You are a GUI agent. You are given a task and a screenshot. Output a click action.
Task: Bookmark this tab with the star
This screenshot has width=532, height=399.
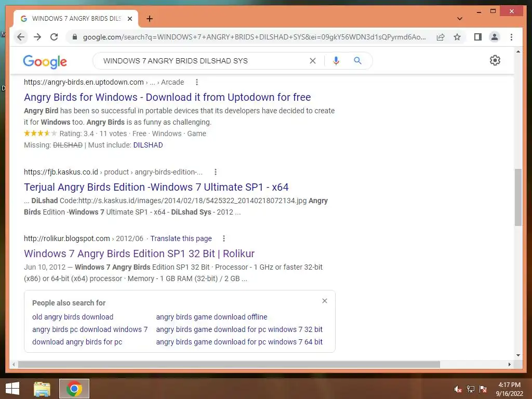point(457,37)
